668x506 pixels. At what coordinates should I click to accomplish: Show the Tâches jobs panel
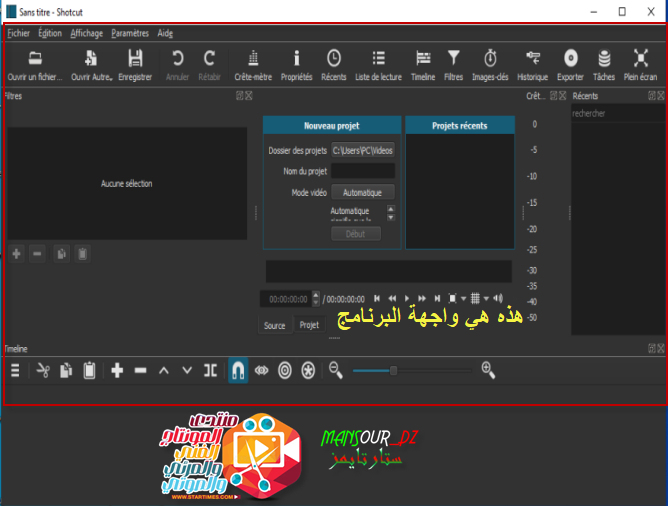pos(604,65)
